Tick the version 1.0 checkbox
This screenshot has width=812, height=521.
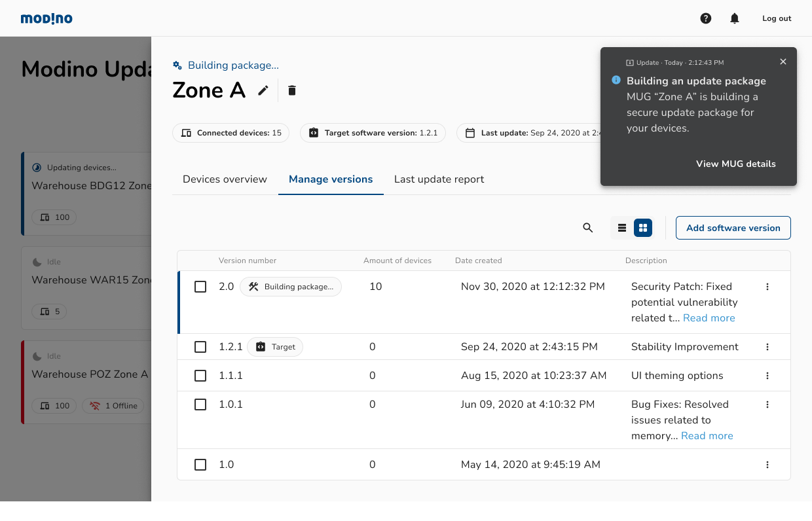[200, 465]
